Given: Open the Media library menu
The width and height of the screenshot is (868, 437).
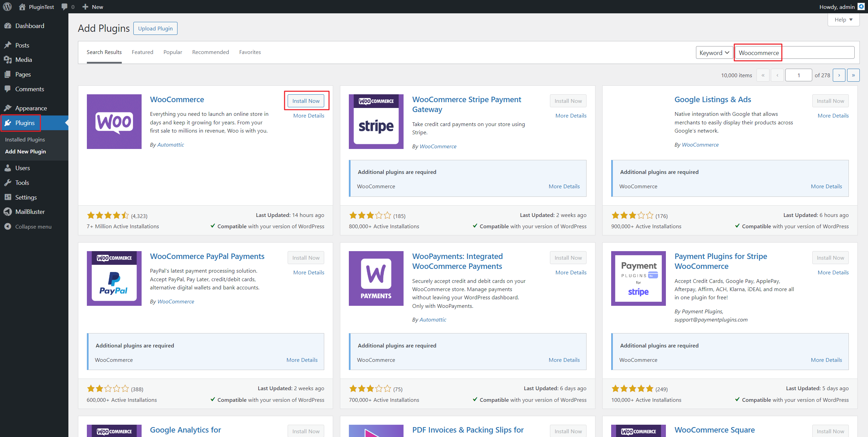Looking at the screenshot, I should [x=23, y=60].
